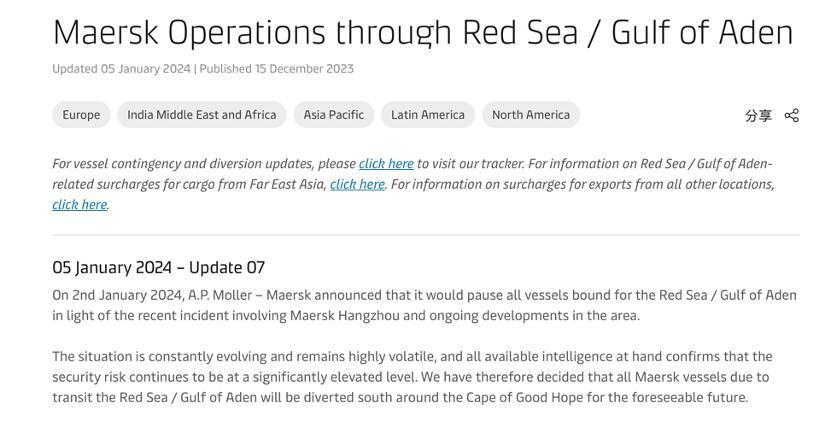Pick the North America region tag
The height and width of the screenshot is (422, 832).
530,115
